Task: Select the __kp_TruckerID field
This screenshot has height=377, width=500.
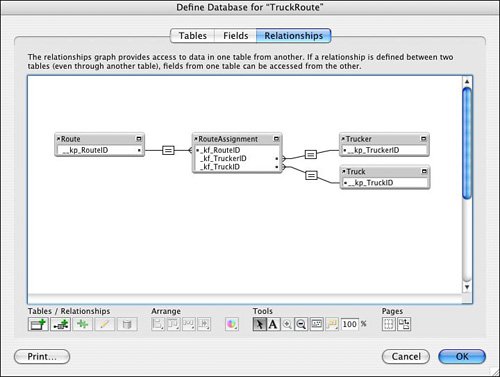Action: [x=385, y=150]
